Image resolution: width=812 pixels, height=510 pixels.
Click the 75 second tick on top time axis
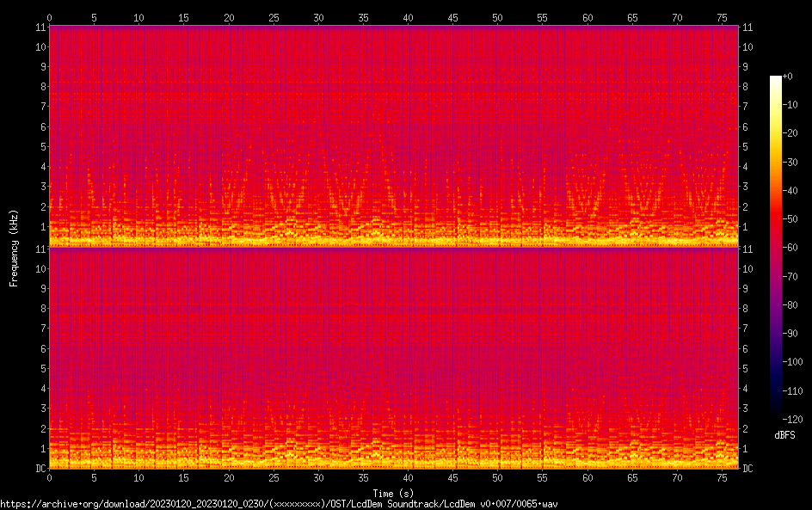coord(722,17)
